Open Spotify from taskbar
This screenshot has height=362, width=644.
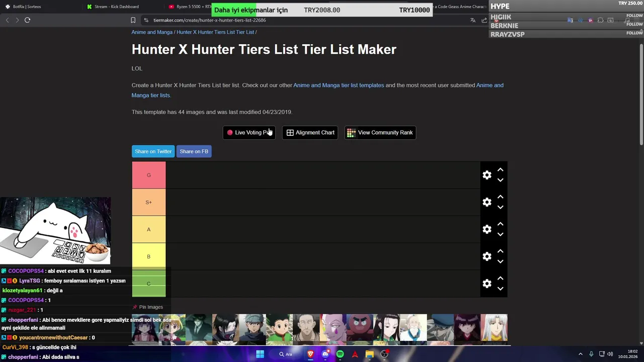tap(340, 354)
